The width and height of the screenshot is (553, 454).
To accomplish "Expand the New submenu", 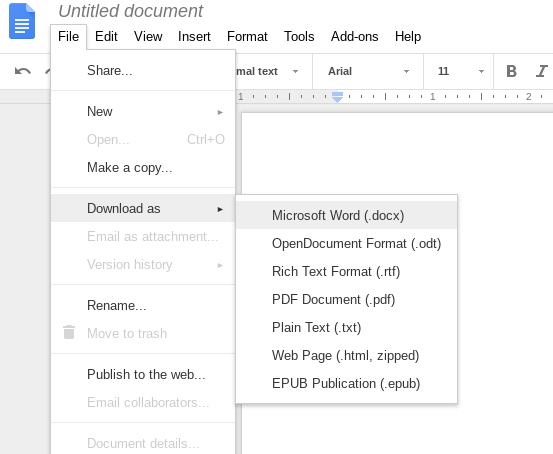I will pos(143,111).
